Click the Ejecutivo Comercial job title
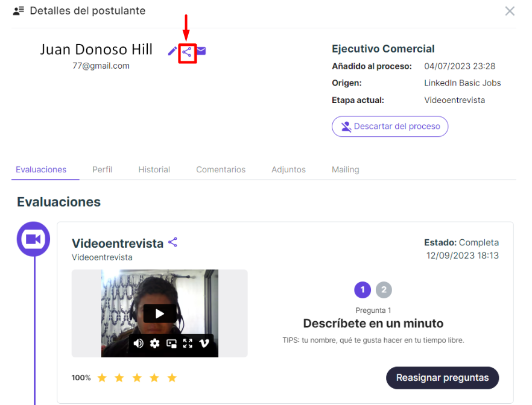Screen dimensions: 532x405 coord(383,49)
